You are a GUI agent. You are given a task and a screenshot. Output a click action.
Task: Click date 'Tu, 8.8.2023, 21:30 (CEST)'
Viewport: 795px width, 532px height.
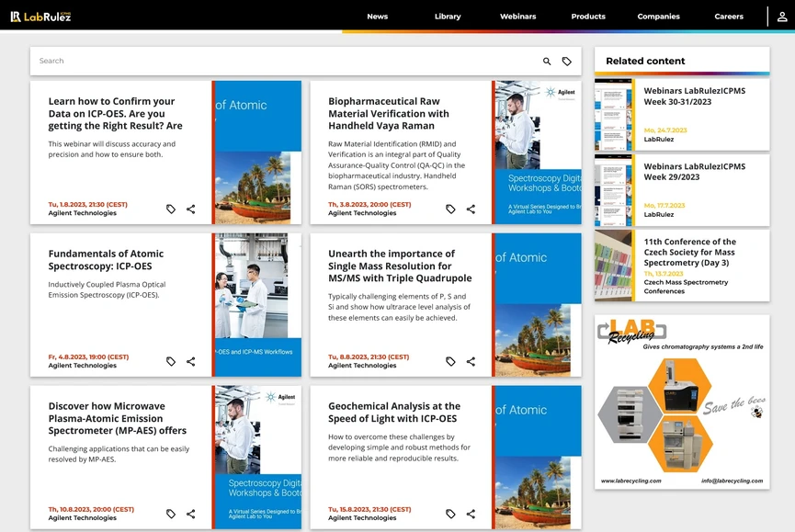369,357
